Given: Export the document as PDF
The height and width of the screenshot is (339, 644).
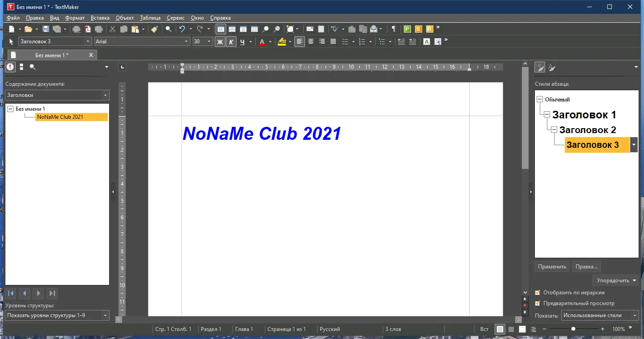Looking at the screenshot, I should click(x=88, y=29).
